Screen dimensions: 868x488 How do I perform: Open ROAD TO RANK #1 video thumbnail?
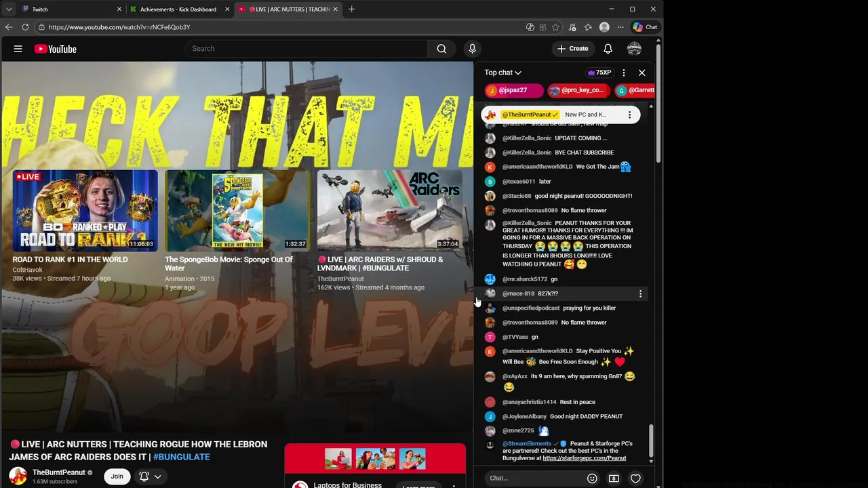(x=85, y=210)
